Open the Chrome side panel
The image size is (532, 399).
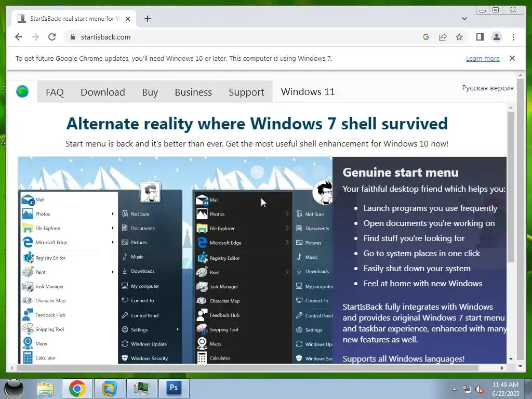[x=480, y=37]
